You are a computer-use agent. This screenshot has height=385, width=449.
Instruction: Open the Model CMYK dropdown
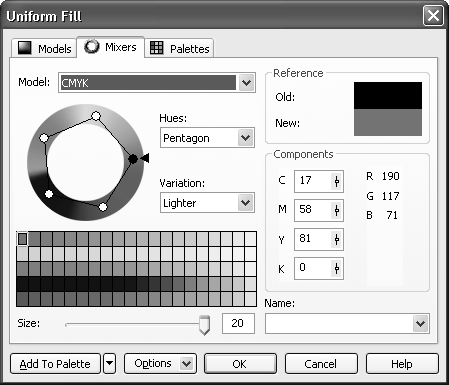[x=246, y=83]
